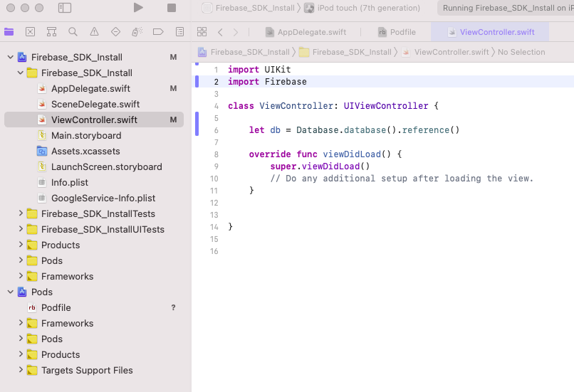The width and height of the screenshot is (574, 392).
Task: Click UIViewController in class declaration
Action: pos(386,106)
